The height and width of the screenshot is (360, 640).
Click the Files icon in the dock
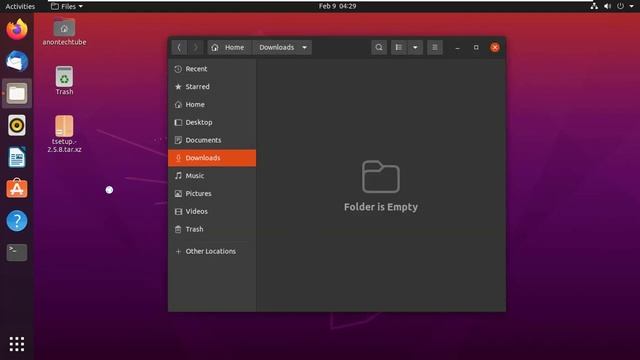[x=17, y=93]
